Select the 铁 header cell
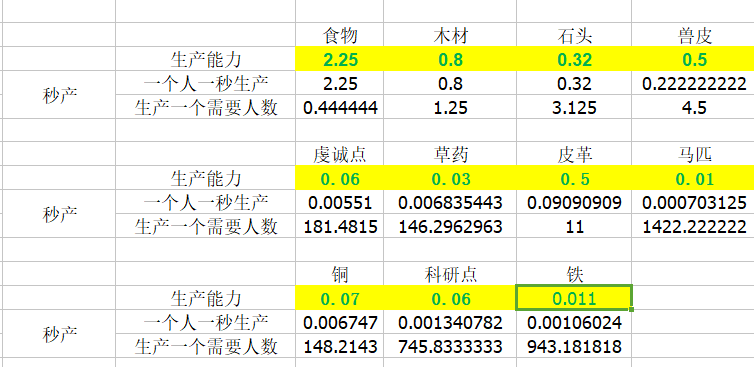Screen dimensions: 754x367 (x=574, y=274)
